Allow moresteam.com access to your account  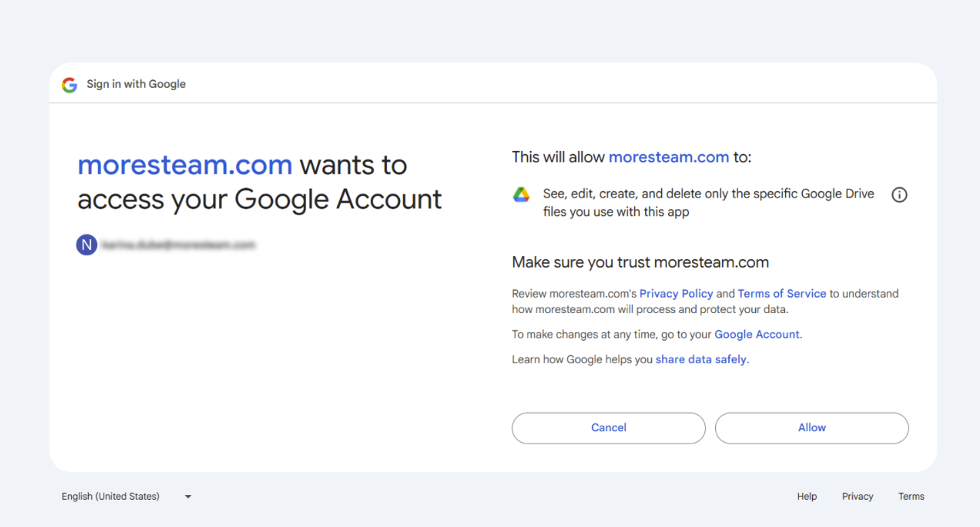[812, 428]
